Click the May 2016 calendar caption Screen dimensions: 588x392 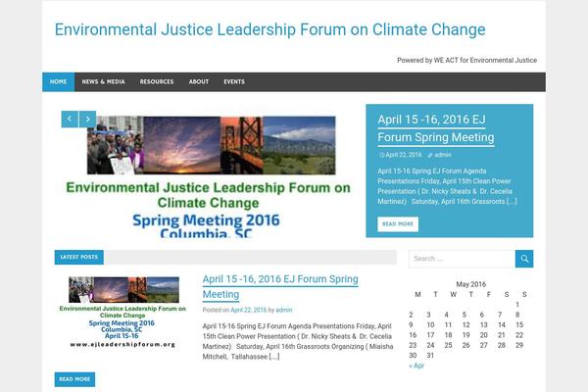[x=471, y=284]
